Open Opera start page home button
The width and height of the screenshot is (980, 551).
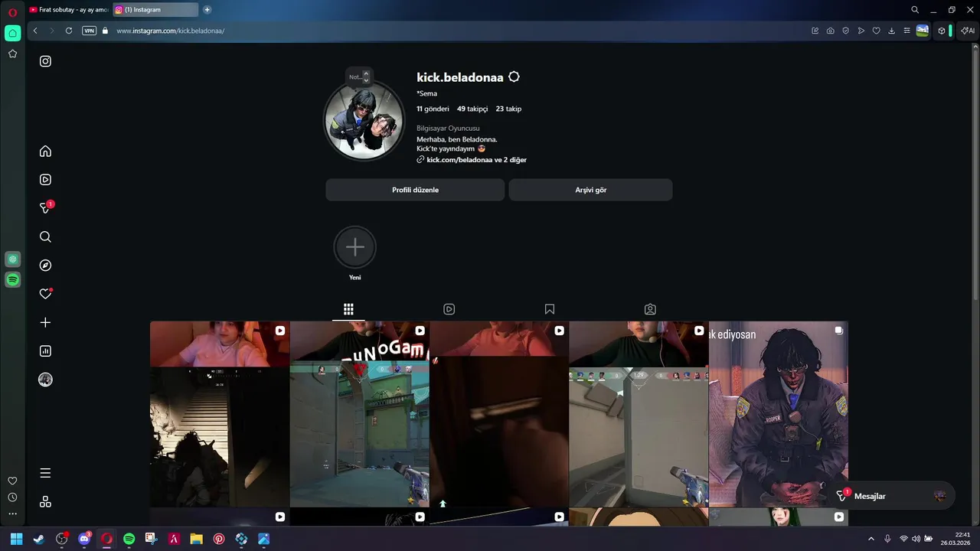tap(12, 33)
